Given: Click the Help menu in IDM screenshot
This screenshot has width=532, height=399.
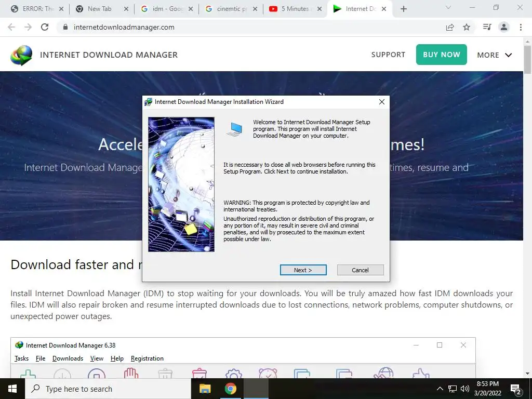Looking at the screenshot, I should click(117, 358).
